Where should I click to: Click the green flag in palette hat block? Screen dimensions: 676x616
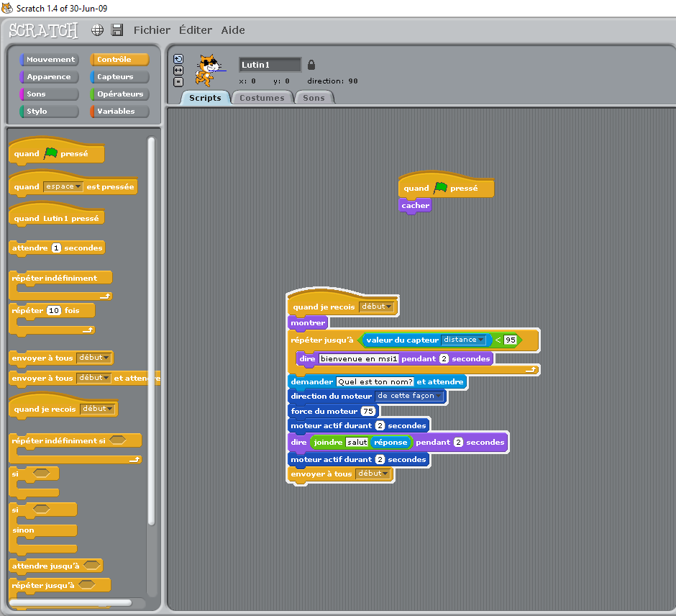point(50,153)
